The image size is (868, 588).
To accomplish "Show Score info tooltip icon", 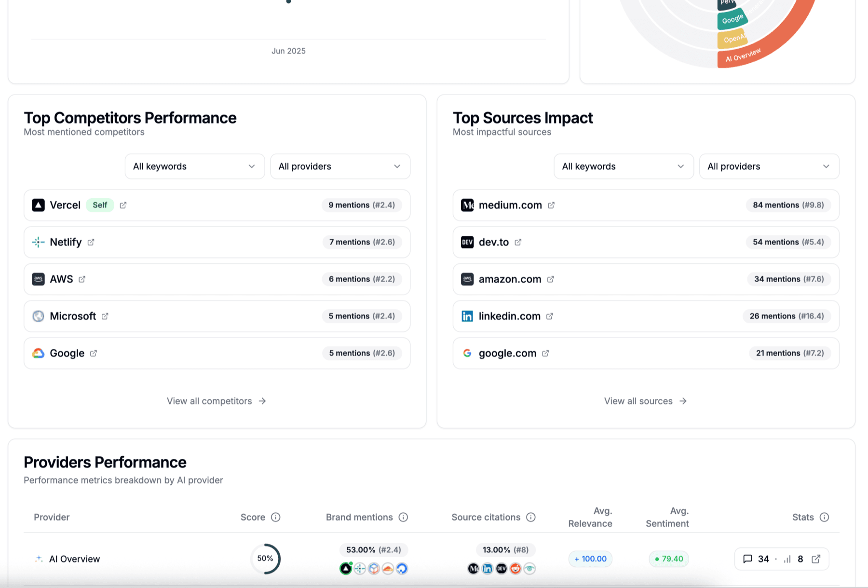I will coord(276,517).
